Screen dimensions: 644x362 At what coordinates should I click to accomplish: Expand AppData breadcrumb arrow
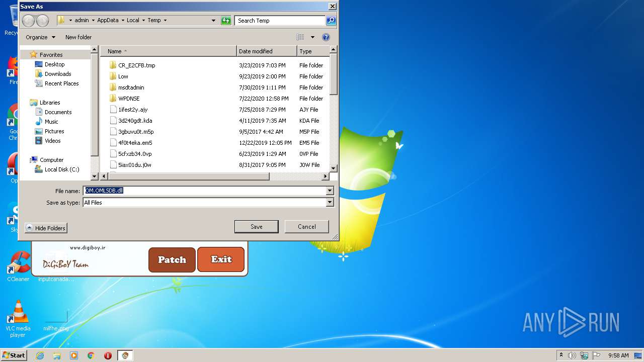click(123, 21)
